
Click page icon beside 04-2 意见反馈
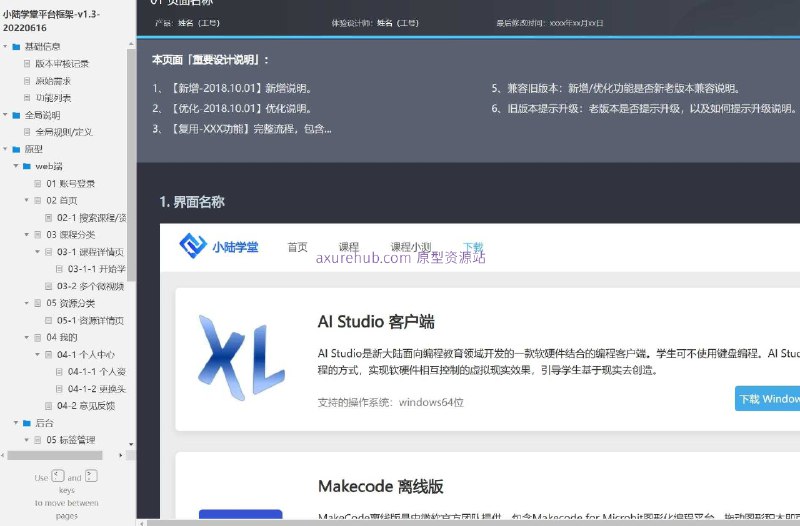tap(48, 406)
